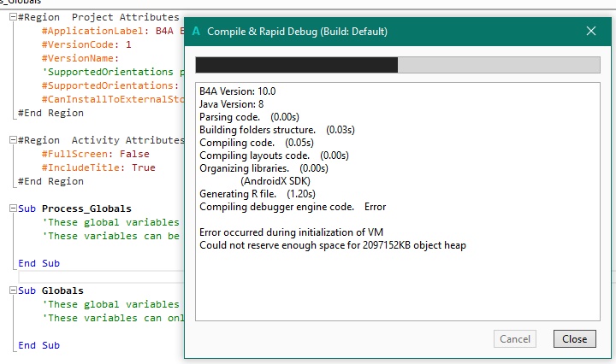Click the compile progress bar
Screen dimensions: 616x364
pyautogui.click(x=397, y=66)
